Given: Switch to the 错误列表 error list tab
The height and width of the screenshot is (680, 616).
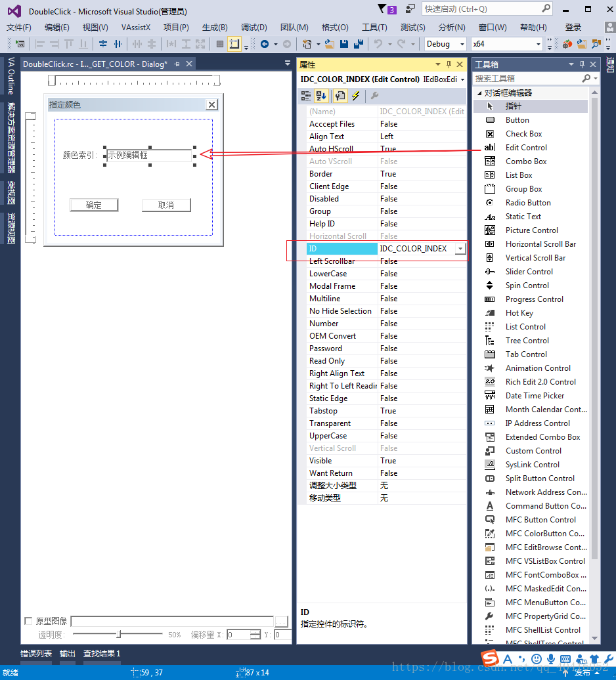Looking at the screenshot, I should tap(36, 654).
